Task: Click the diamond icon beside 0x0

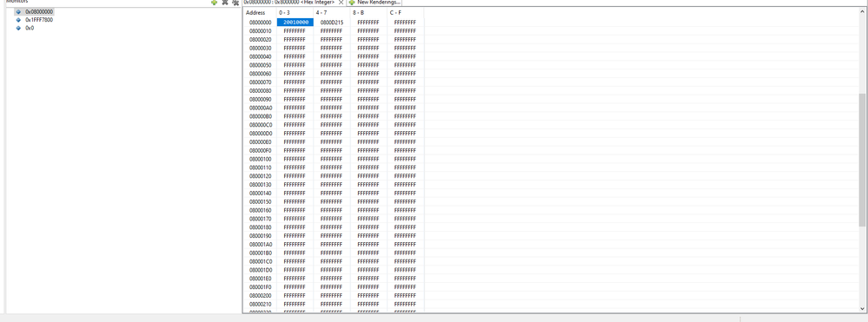Action: [x=18, y=29]
